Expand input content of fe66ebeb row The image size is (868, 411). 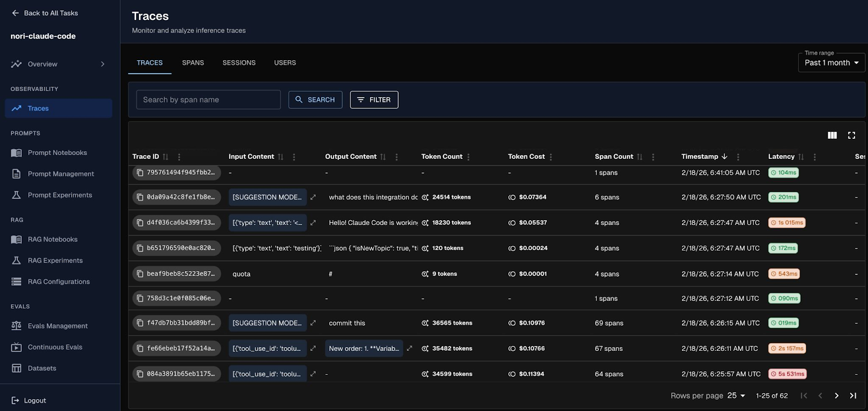(313, 349)
